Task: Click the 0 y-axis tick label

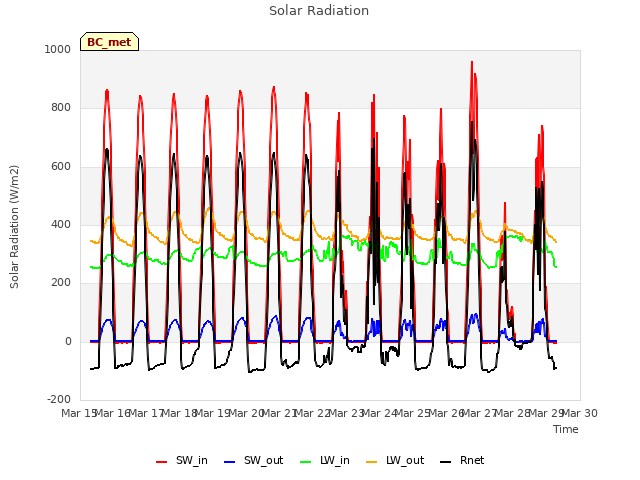Action: click(68, 341)
